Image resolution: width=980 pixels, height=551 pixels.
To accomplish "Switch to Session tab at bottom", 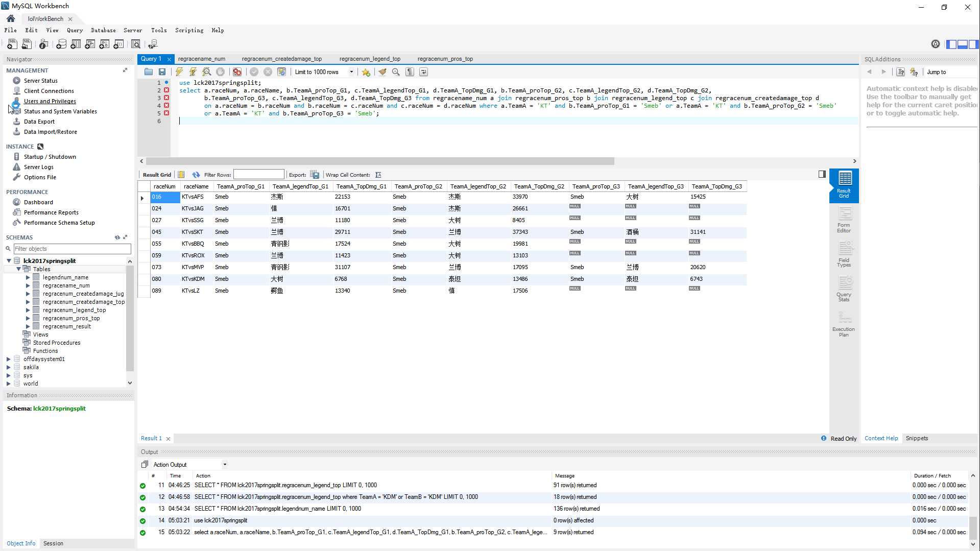I will 53,543.
